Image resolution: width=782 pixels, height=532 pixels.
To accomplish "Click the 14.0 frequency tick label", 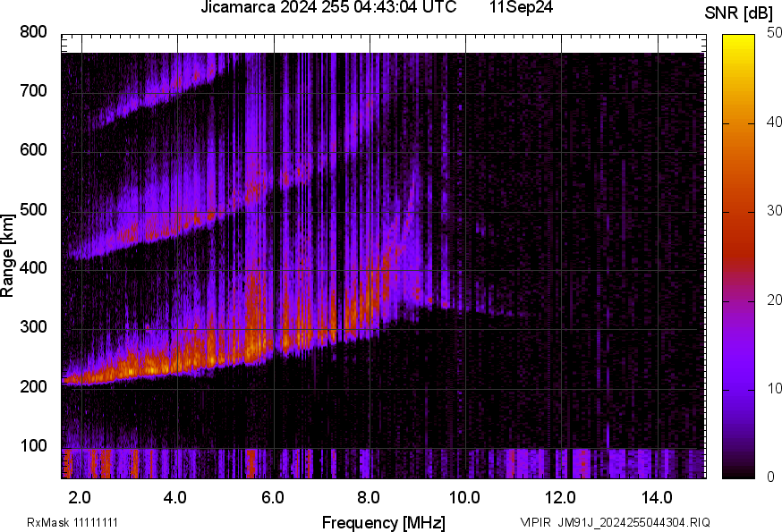I will (x=657, y=497).
